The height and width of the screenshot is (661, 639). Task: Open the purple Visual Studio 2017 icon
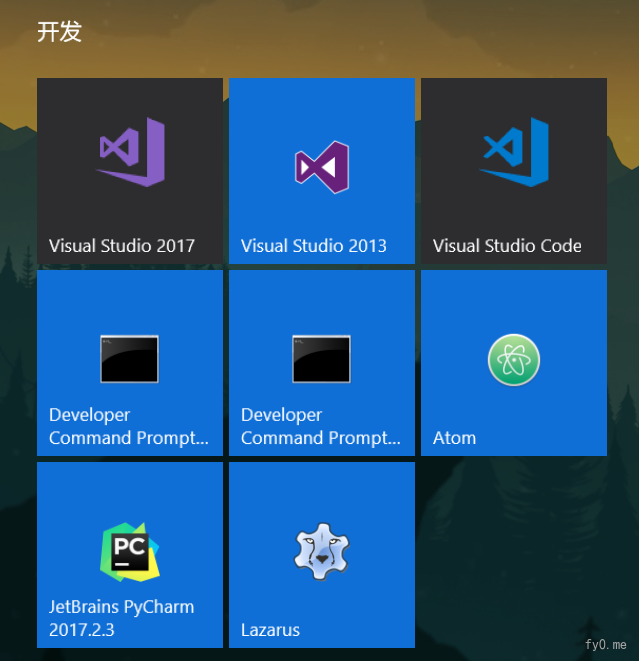[x=131, y=151]
